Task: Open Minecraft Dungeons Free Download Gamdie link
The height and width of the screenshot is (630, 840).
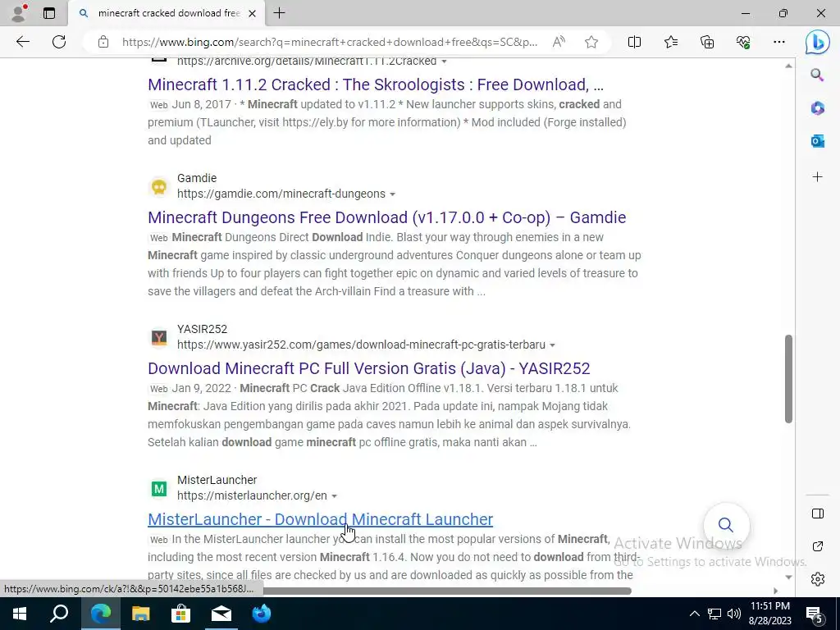Action: tap(387, 217)
